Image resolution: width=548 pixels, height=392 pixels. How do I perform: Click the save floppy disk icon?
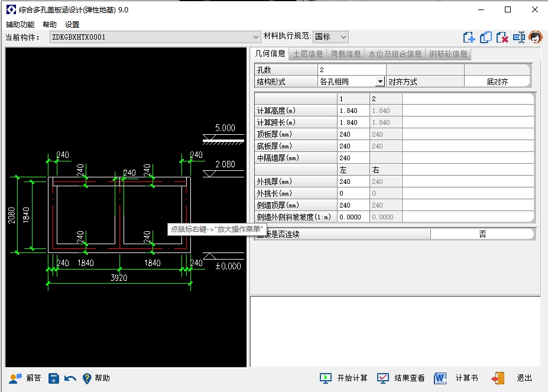(x=54, y=378)
